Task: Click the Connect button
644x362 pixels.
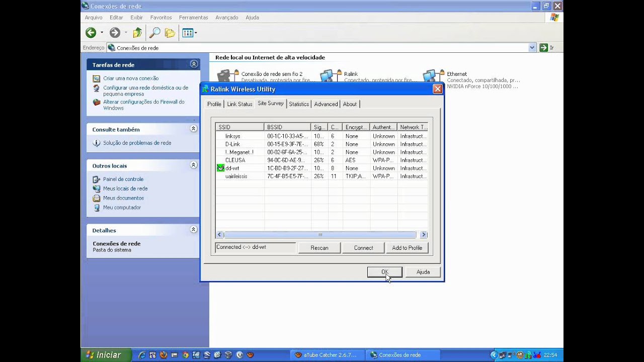Action: click(363, 248)
